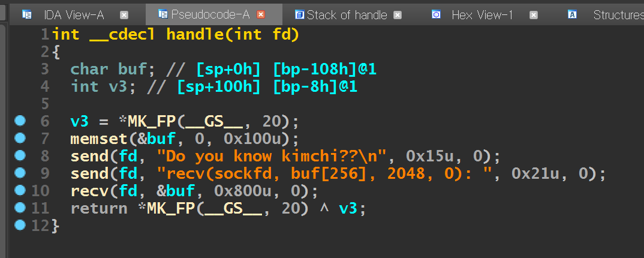Screen dimensions: 644x258
Task: Open the Structures tab
Action: (618, 14)
